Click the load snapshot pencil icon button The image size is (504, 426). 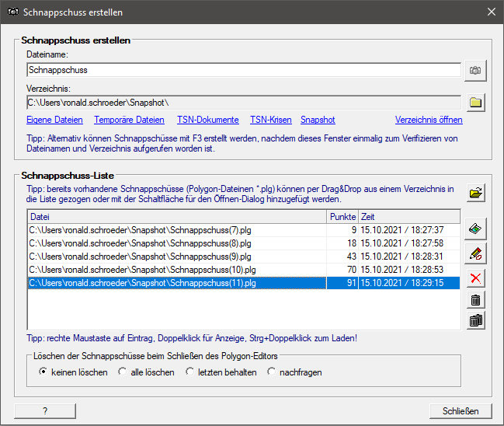tap(475, 253)
